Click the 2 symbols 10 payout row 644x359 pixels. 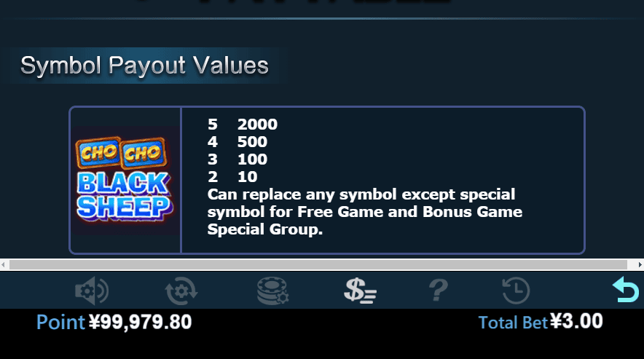click(232, 177)
